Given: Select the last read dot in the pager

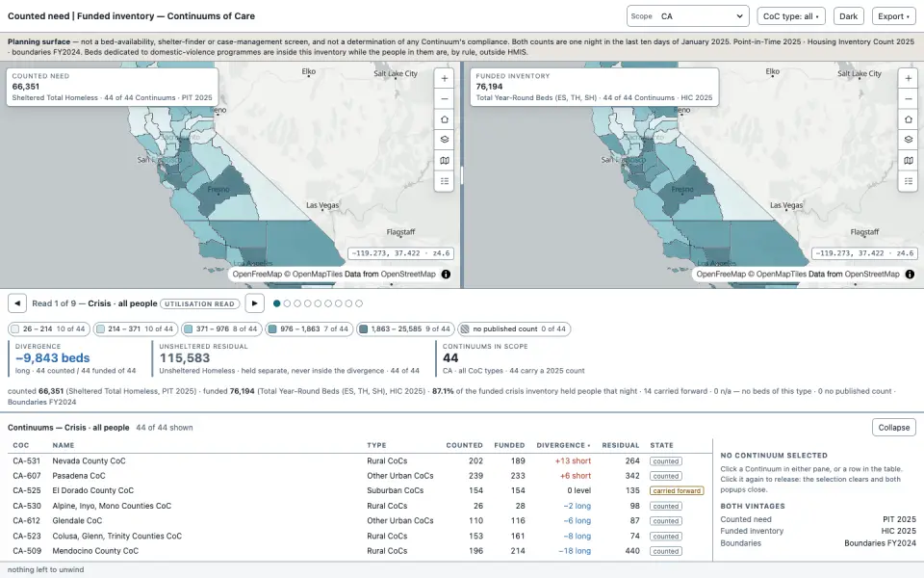Looking at the screenshot, I should (x=359, y=303).
